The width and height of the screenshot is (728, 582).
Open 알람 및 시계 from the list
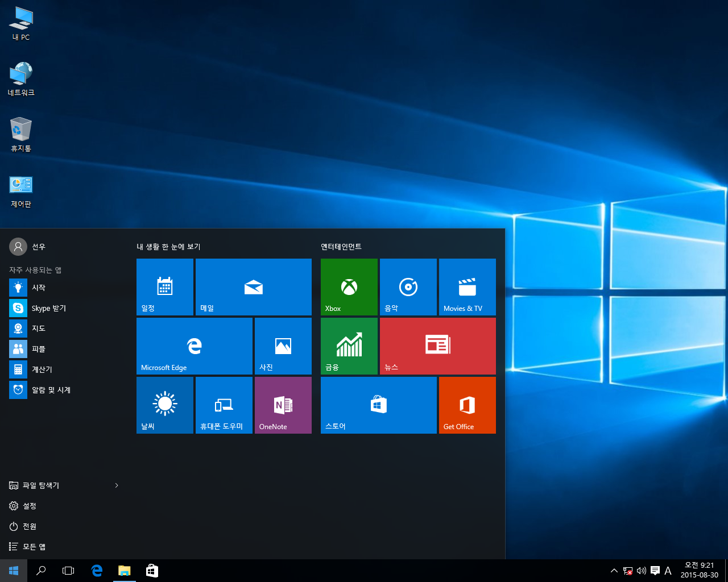(x=64, y=390)
